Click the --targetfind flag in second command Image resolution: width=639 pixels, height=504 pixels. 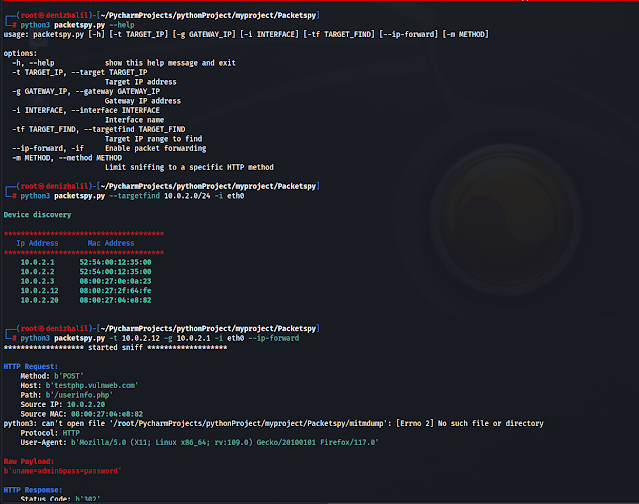click(134, 196)
